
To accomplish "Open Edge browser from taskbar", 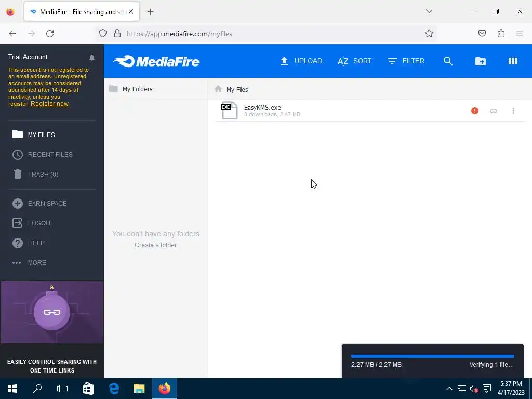I will 114,389.
